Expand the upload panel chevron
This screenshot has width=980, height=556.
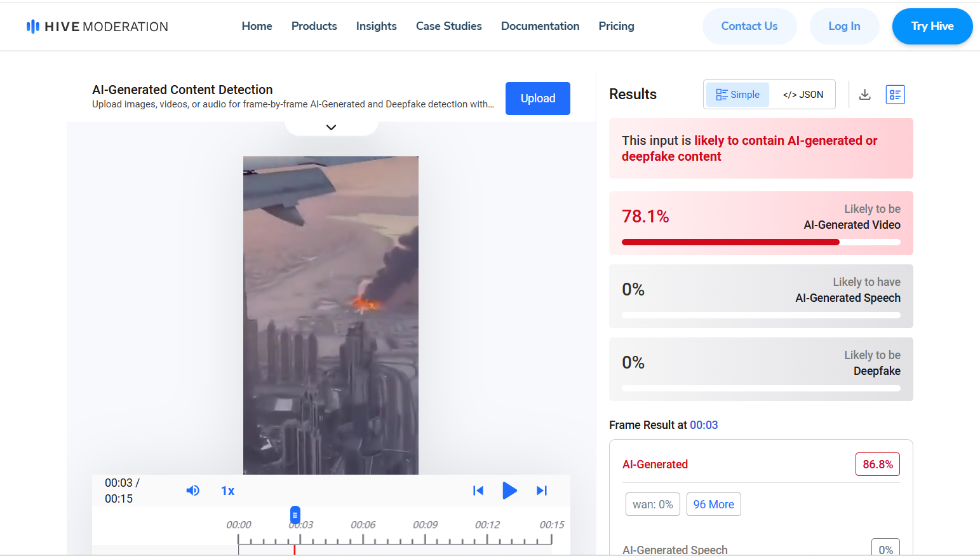331,127
